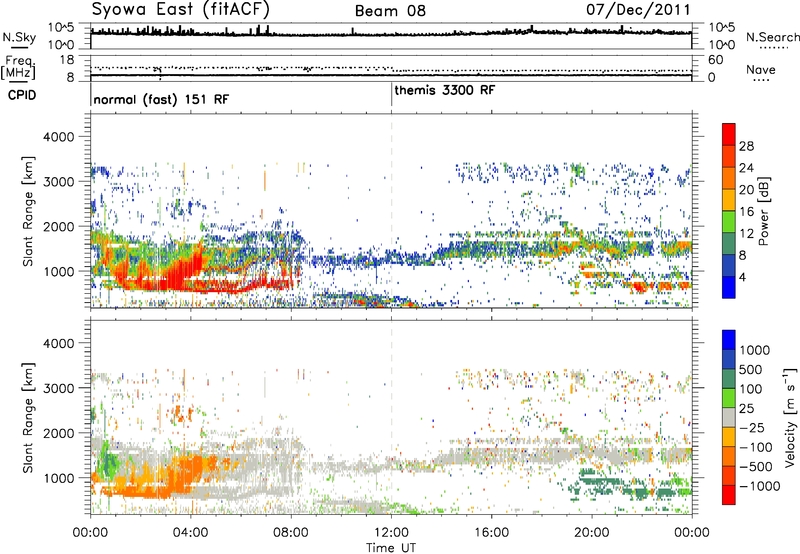Click the 'CPID' label

coord(22,95)
